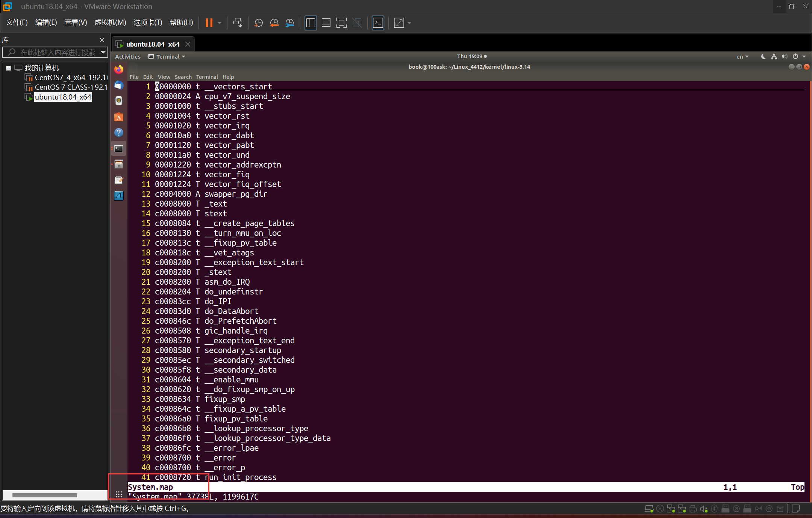The width and height of the screenshot is (812, 518).
Task: Open the 虚拟机(M) menu
Action: [x=110, y=23]
